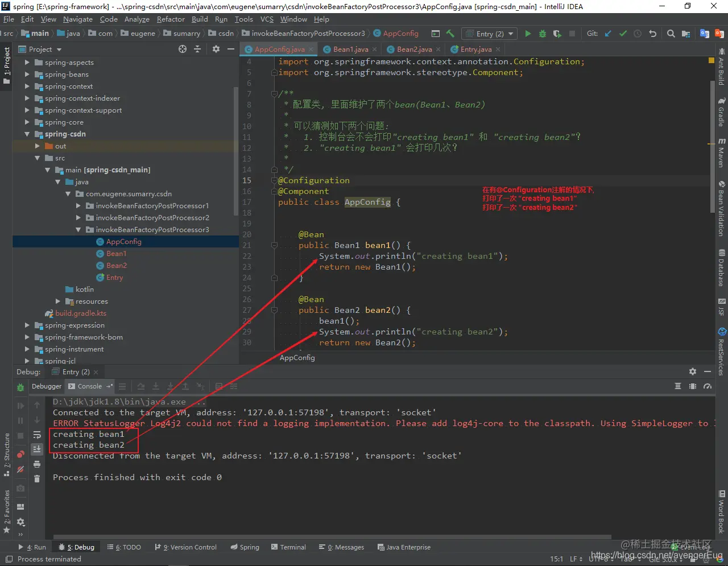Locate current file with Project panel crosshair
This screenshot has width=728, height=566.
pos(183,49)
